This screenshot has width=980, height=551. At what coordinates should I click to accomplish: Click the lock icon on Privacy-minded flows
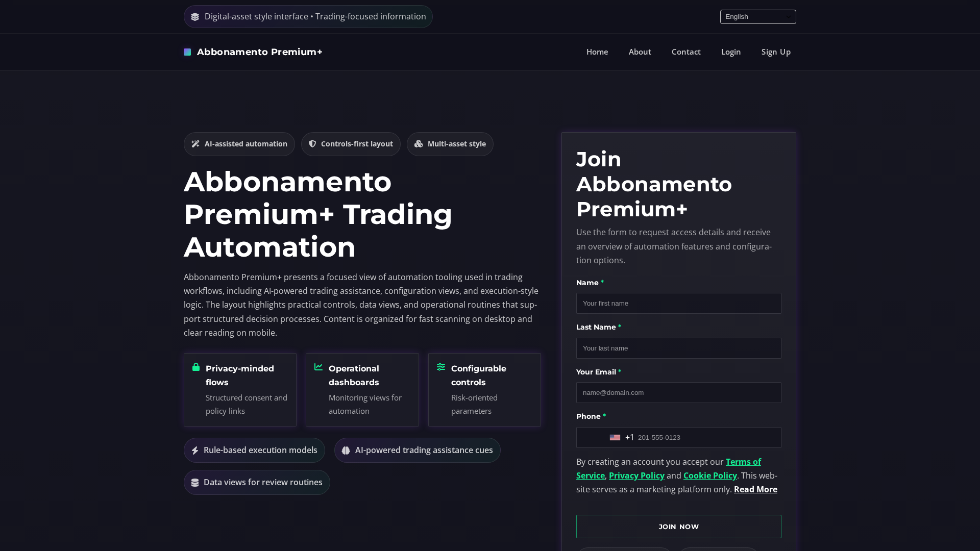[196, 367]
